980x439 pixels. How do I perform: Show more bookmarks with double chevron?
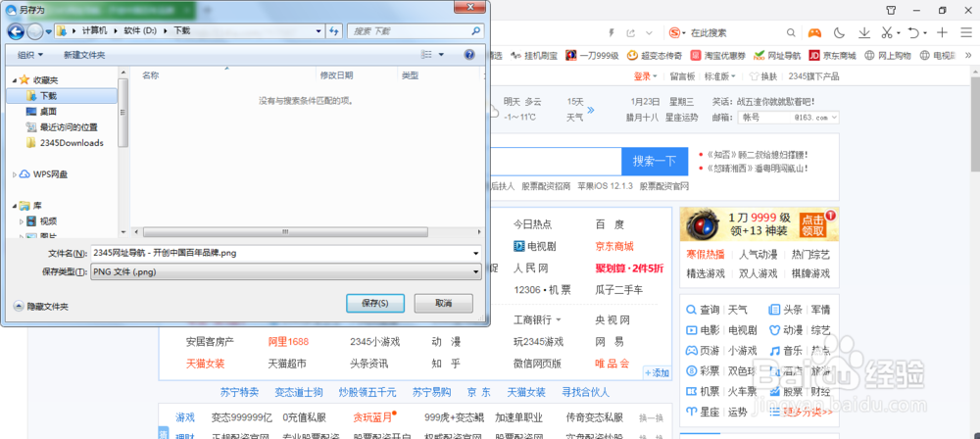[969, 56]
